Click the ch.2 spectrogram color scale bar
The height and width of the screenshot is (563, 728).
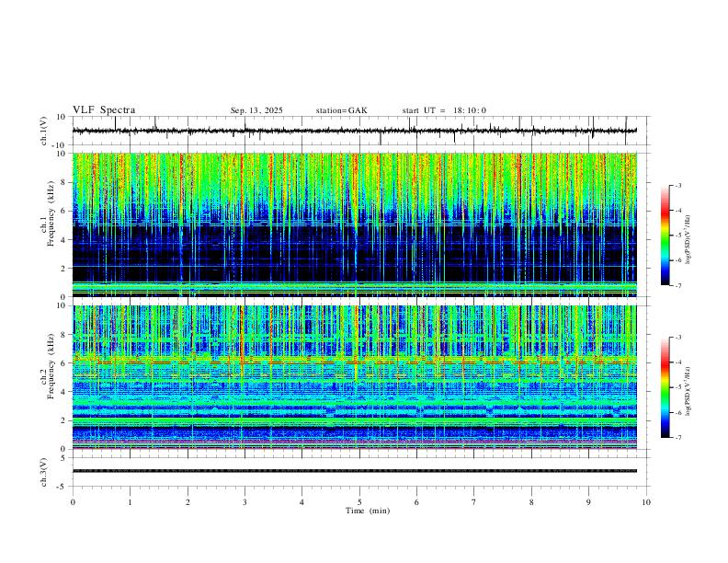(665, 387)
